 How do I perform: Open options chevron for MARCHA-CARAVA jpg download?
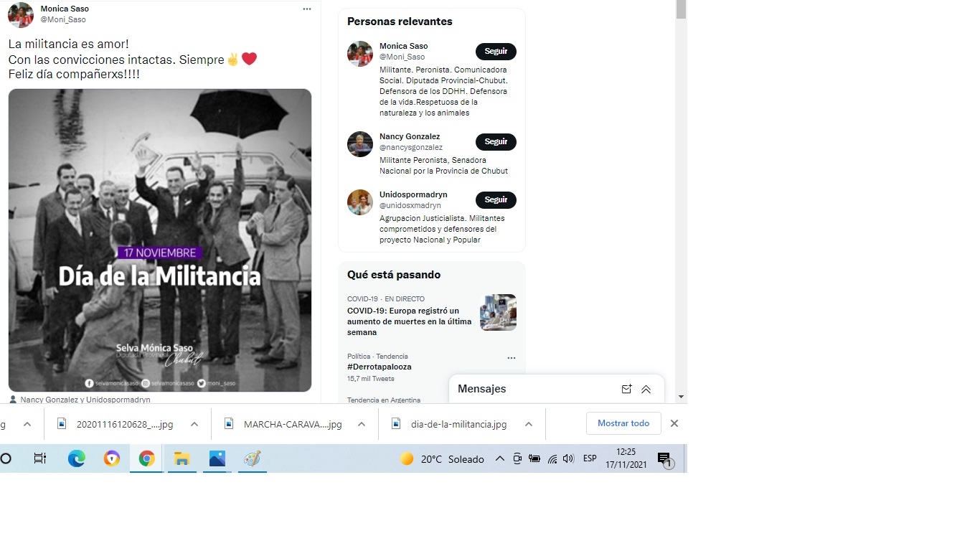point(362,424)
